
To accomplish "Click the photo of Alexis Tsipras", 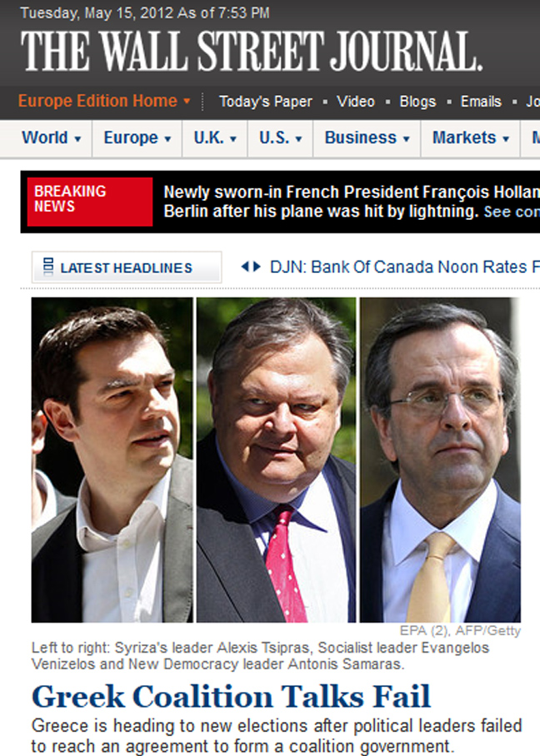I will click(x=112, y=460).
